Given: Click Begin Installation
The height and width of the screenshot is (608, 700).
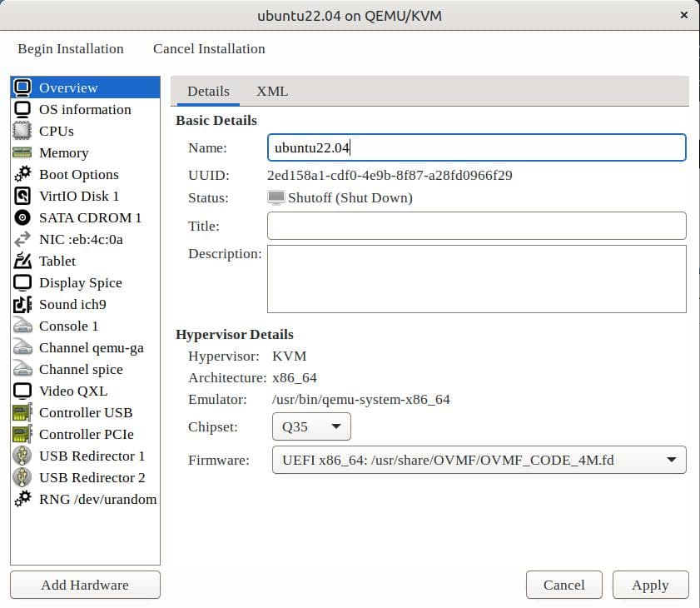Looking at the screenshot, I should (x=71, y=48).
